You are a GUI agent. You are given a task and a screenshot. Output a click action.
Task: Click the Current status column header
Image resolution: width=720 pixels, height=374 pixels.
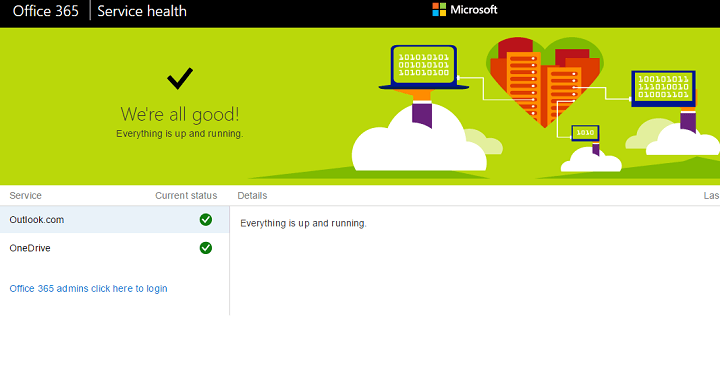pyautogui.click(x=186, y=196)
